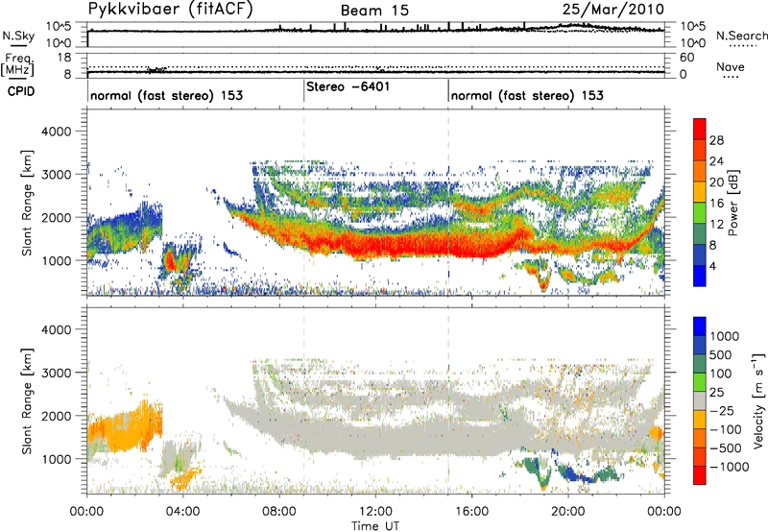Click the 24 value on Power colorbar
This screenshot has height=532, width=768.
[716, 161]
